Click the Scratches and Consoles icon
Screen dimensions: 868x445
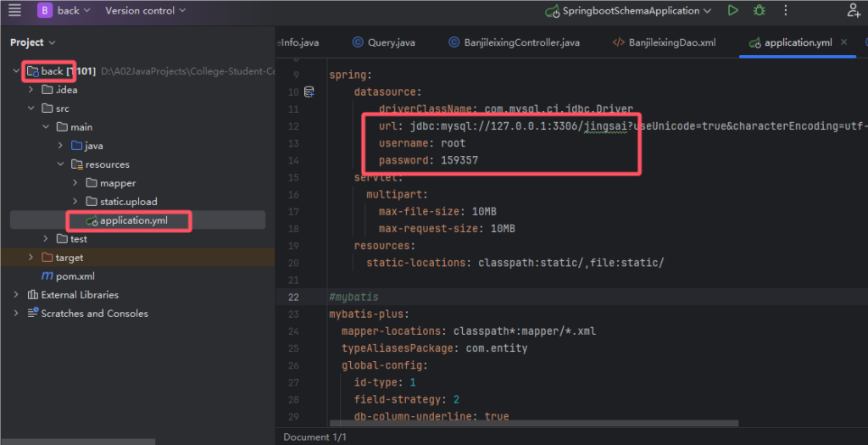coord(33,313)
